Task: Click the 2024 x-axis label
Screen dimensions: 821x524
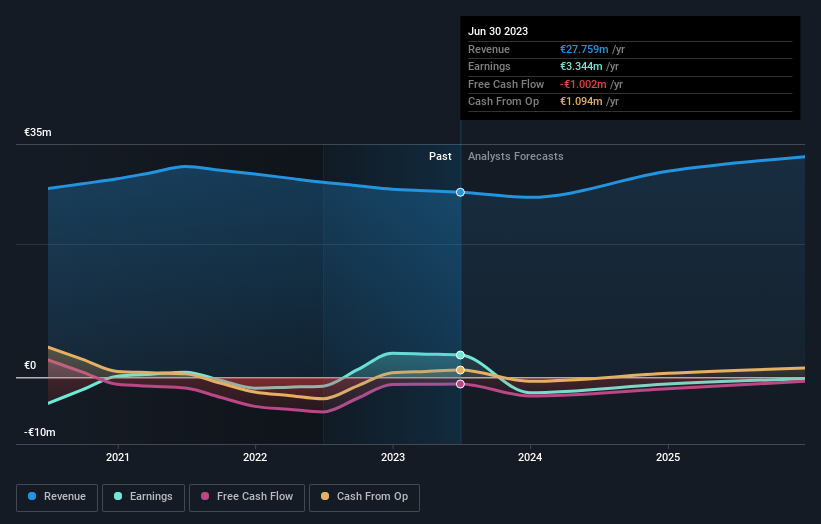Action: [x=530, y=457]
